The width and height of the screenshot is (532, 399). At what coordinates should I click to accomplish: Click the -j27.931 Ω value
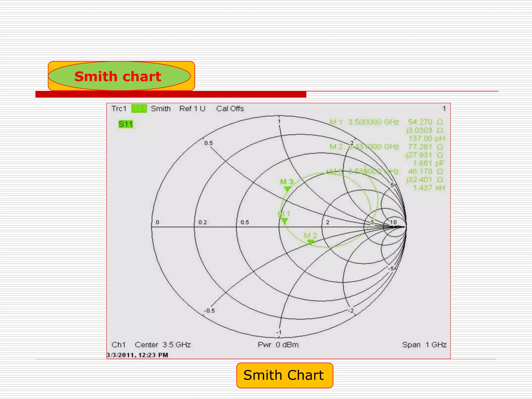(424, 155)
